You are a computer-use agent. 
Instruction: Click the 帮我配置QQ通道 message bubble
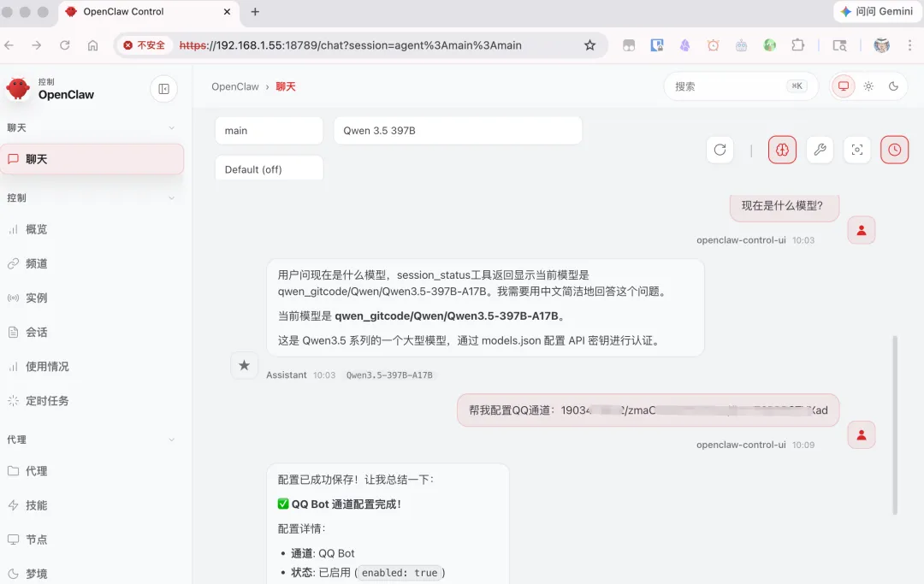pyautogui.click(x=648, y=410)
